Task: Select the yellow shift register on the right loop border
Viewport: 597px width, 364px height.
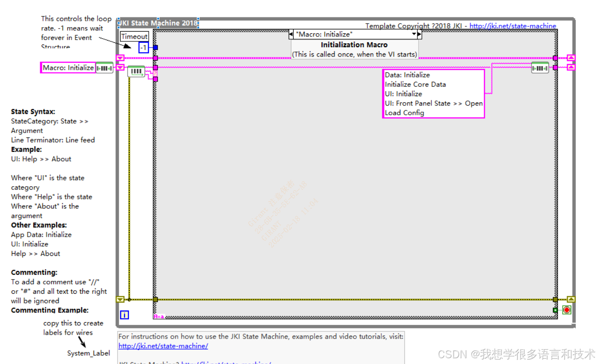Action: click(571, 299)
